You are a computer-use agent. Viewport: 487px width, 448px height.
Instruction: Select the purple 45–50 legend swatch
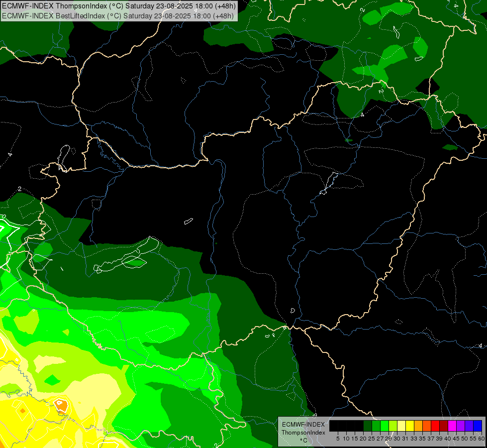coord(461,426)
